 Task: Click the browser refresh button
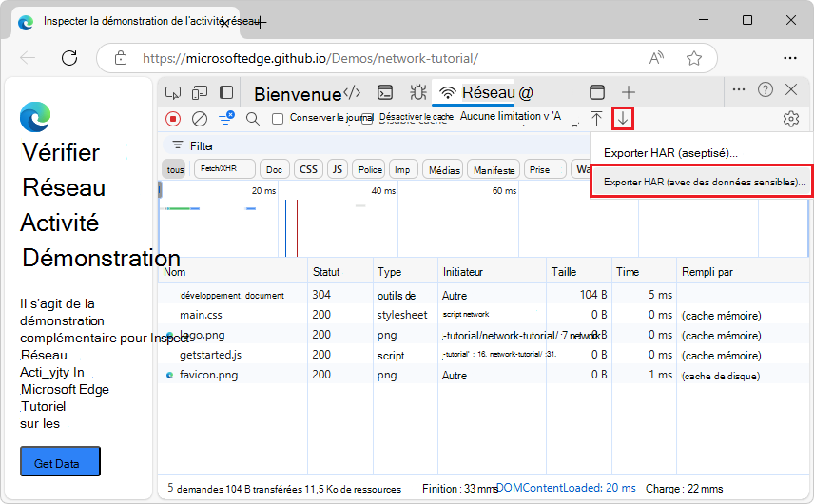69,58
